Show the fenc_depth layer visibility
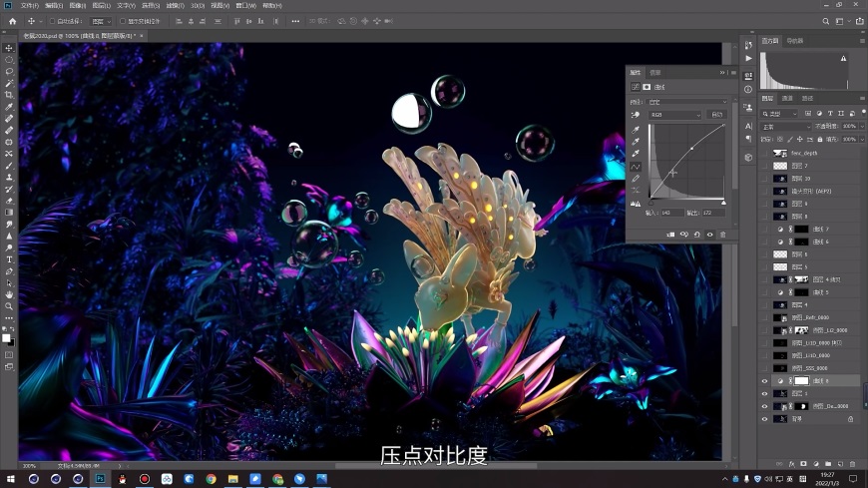Image resolution: width=868 pixels, height=488 pixels. 765,153
